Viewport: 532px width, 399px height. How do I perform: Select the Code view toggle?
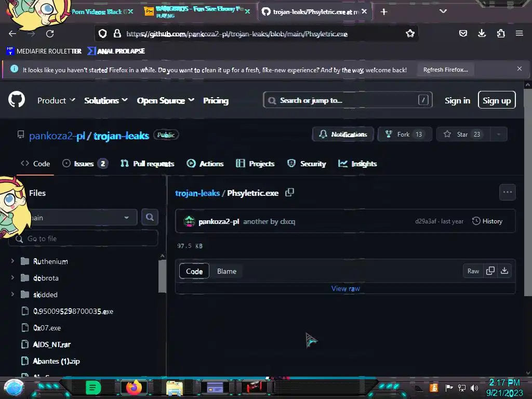pyautogui.click(x=194, y=271)
